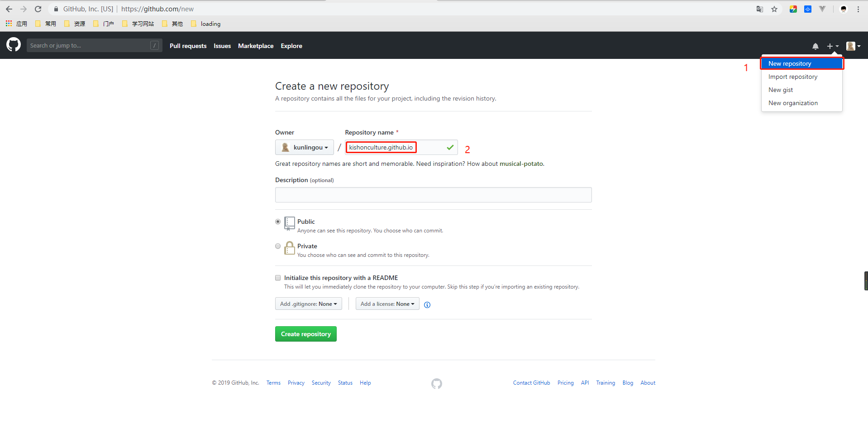Open Explore in the header navigation
Image resolution: width=868 pixels, height=439 pixels.
[291, 46]
